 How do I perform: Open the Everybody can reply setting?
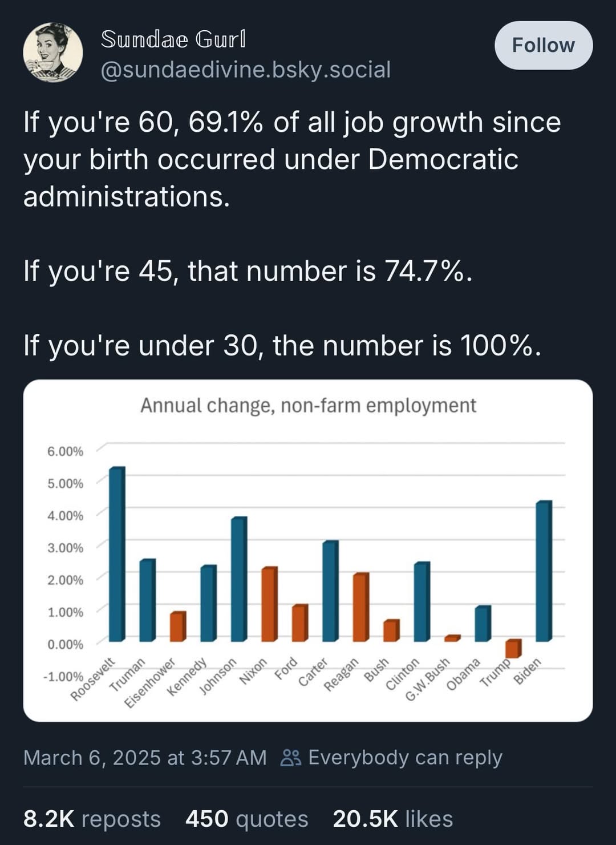405,758
